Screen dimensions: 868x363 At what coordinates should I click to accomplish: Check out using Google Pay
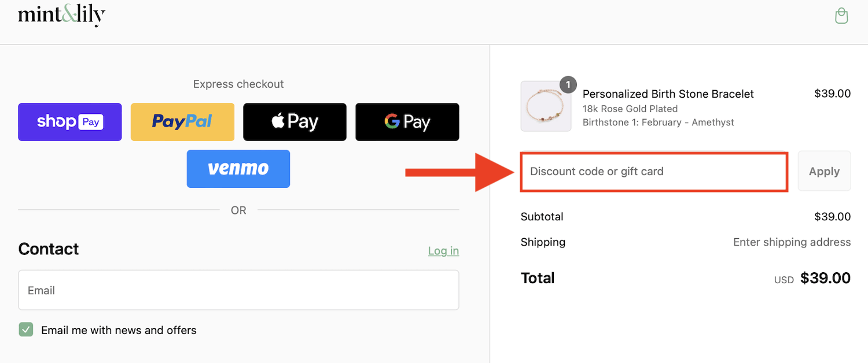coord(407,122)
